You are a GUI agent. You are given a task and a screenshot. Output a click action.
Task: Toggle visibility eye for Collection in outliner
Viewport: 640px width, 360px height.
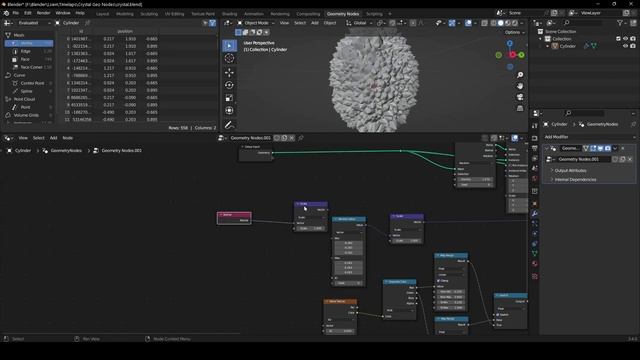click(x=625, y=39)
